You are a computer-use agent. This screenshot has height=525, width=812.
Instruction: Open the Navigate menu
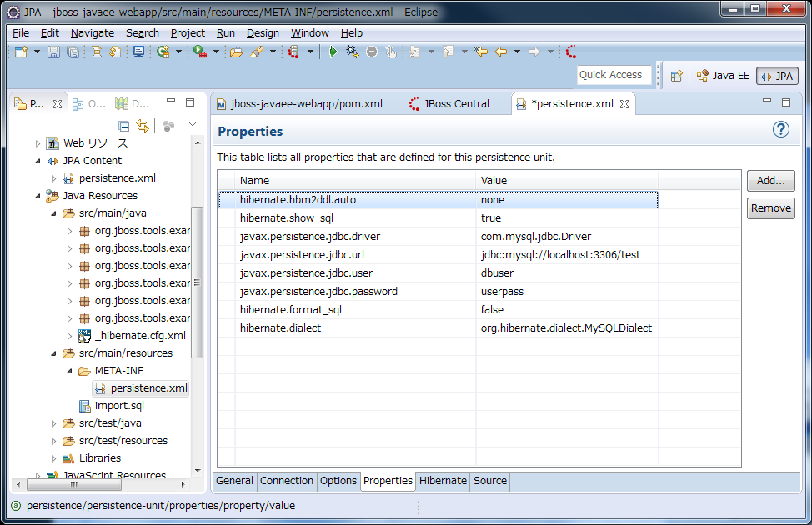[93, 33]
